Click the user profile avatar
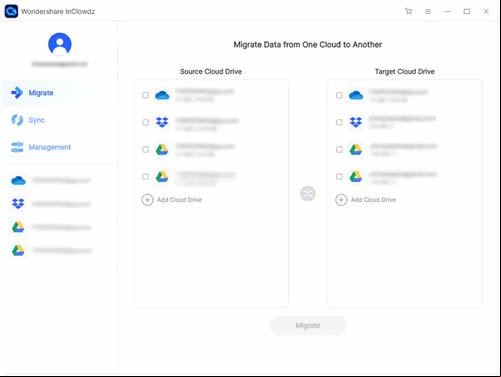The image size is (501, 377). 60,44
